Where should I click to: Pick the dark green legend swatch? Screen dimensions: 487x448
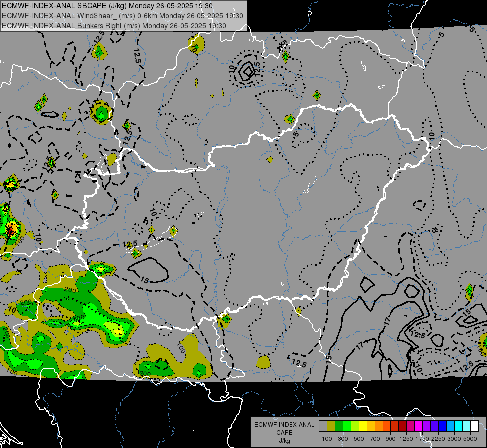pos(339,426)
